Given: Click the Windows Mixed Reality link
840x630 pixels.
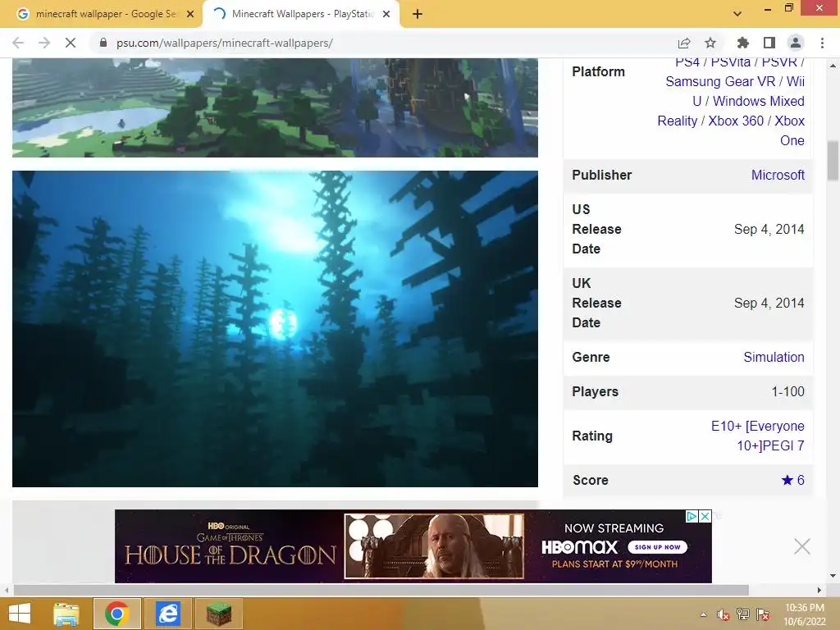Looking at the screenshot, I should [731, 111].
